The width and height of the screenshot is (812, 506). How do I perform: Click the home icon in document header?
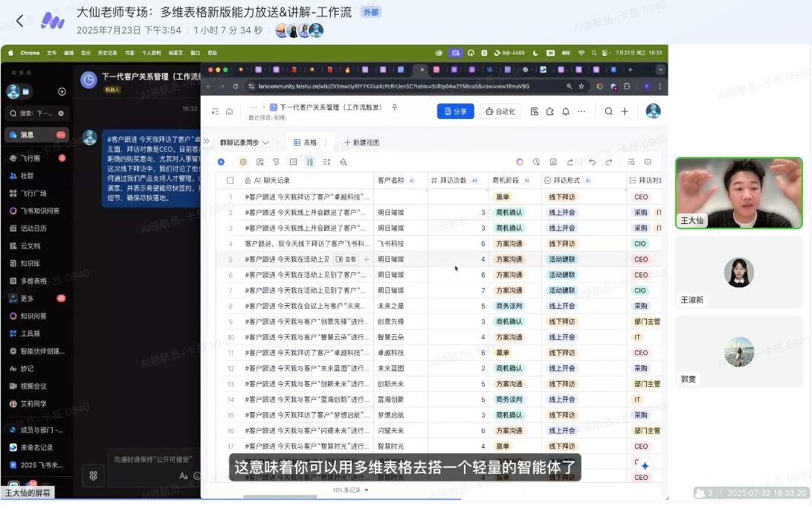click(229, 112)
